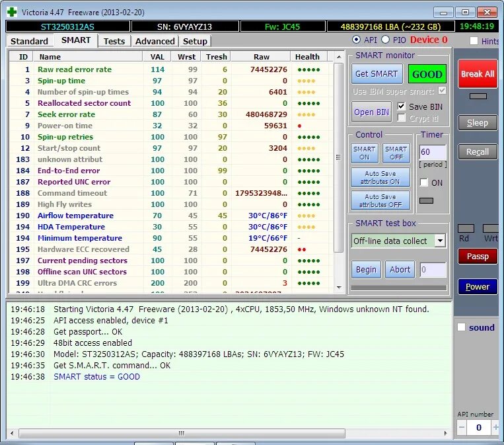Select the Raw read error rate row
Viewport: 504px width, 445px height.
170,69
